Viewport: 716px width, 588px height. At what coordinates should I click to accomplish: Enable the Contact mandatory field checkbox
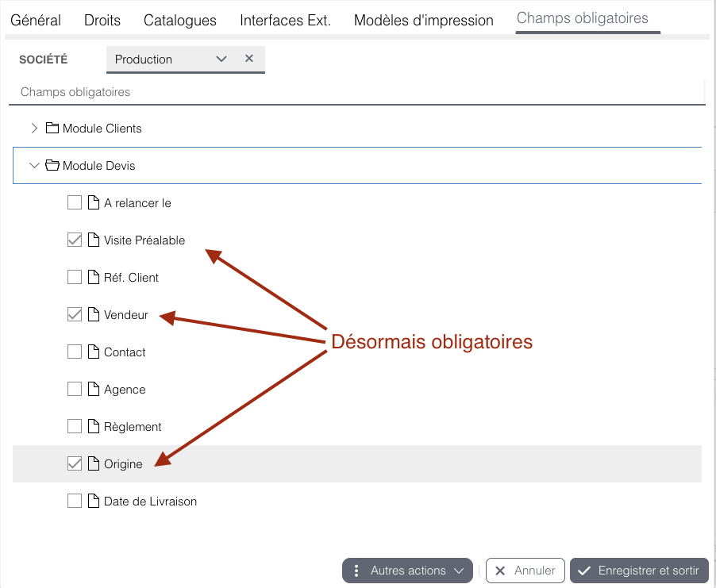[x=75, y=352]
